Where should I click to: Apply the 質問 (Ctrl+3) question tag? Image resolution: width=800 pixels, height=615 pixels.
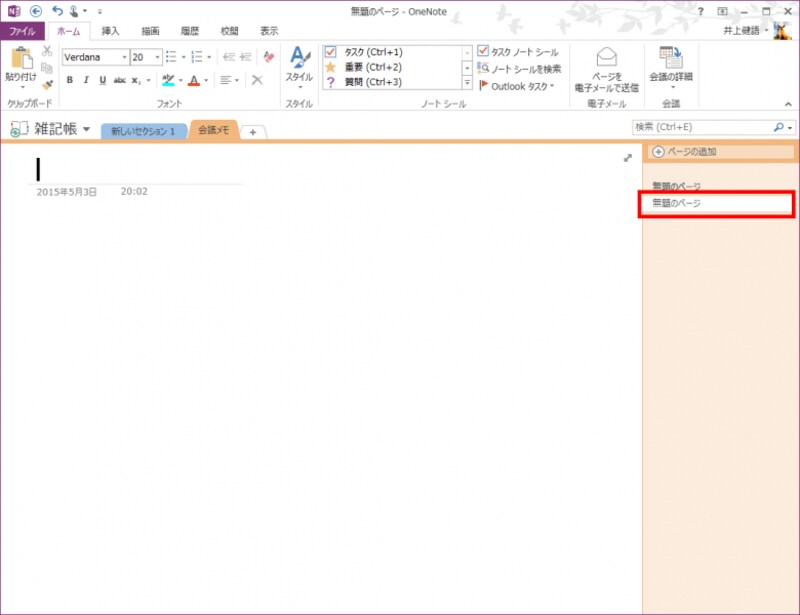[x=394, y=82]
